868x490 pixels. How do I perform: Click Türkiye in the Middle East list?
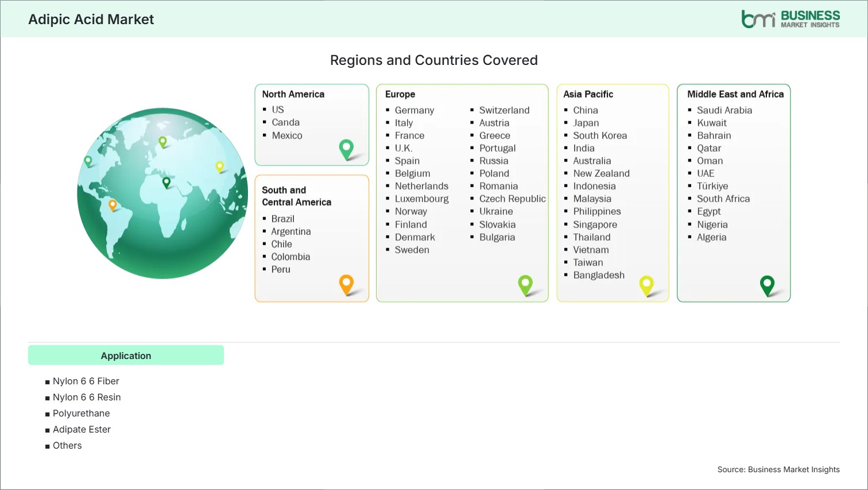click(712, 186)
